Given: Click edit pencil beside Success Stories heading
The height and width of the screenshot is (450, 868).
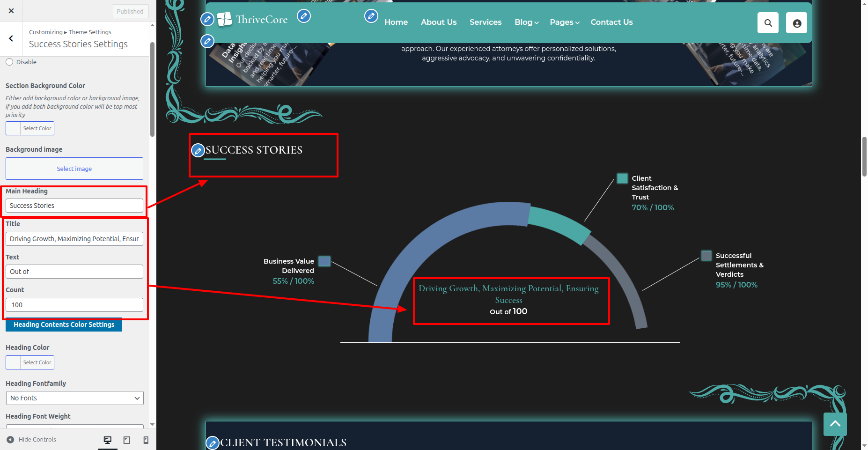Looking at the screenshot, I should point(198,150).
